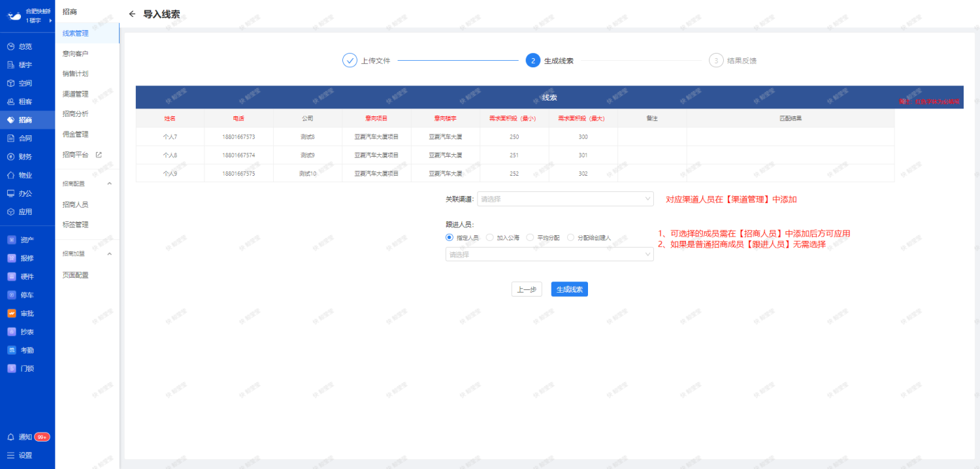
Task: Click the step 2 生成线索 indicator
Action: click(532, 60)
